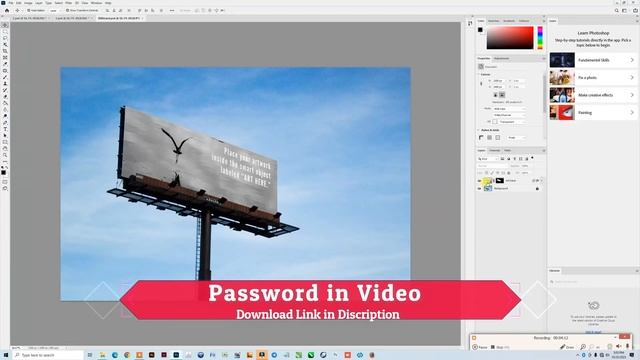The width and height of the screenshot is (640, 360).
Task: Click the rainbow hue slider
Action: coord(540,38)
